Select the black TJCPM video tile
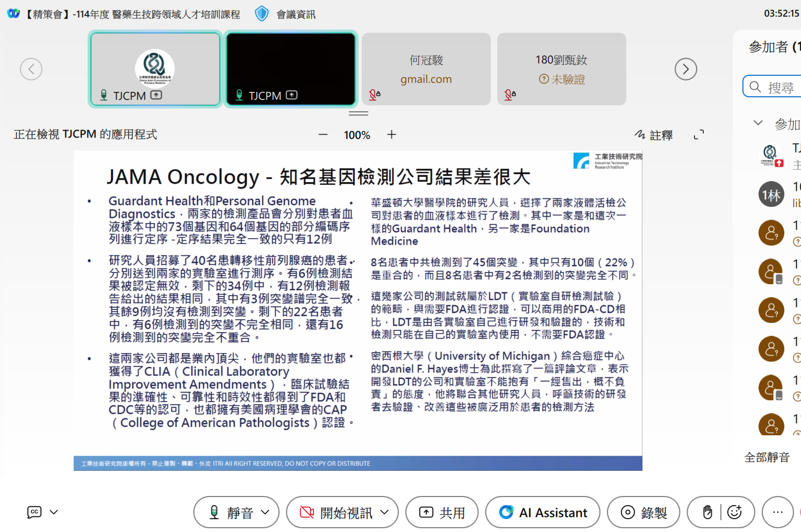 291,69
